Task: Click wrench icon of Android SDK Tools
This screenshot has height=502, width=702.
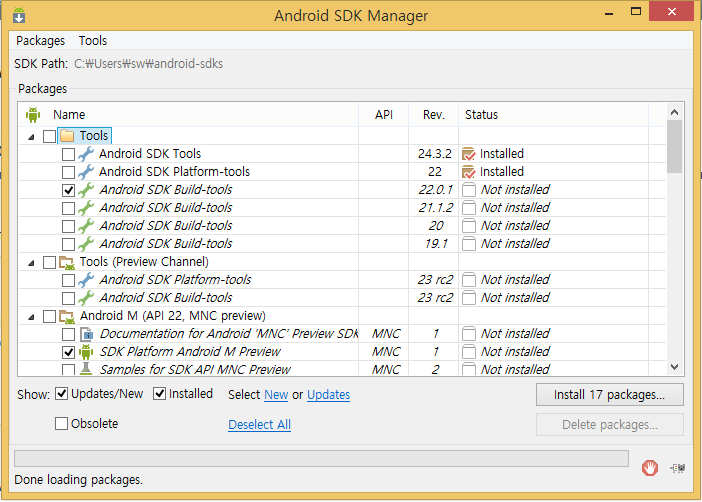Action: click(x=86, y=154)
